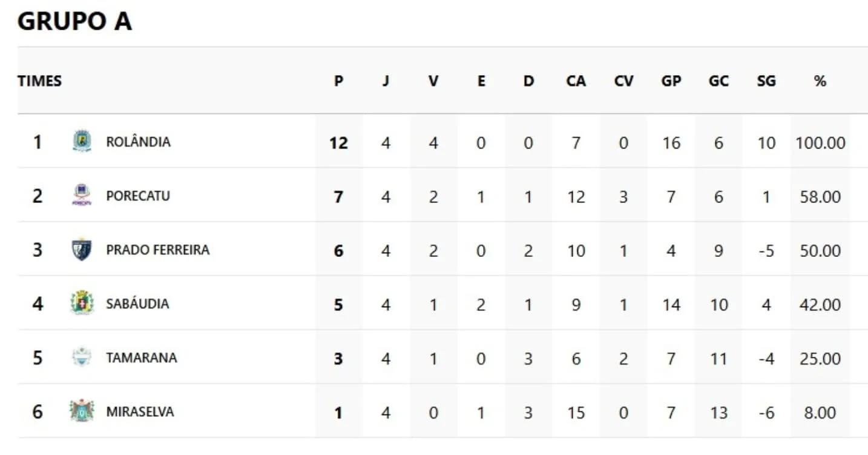Click the Tamarana team crest icon
Image resolution: width=868 pixels, height=455 pixels.
click(82, 357)
